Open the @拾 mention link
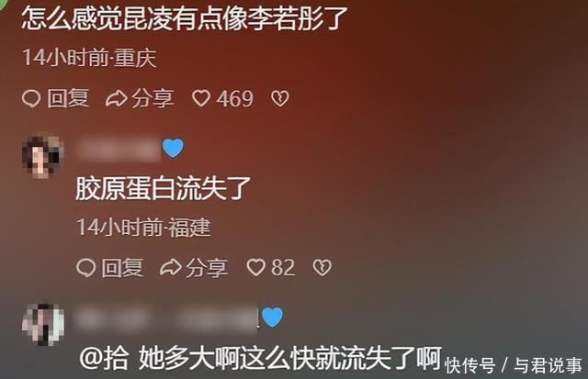 point(104,359)
